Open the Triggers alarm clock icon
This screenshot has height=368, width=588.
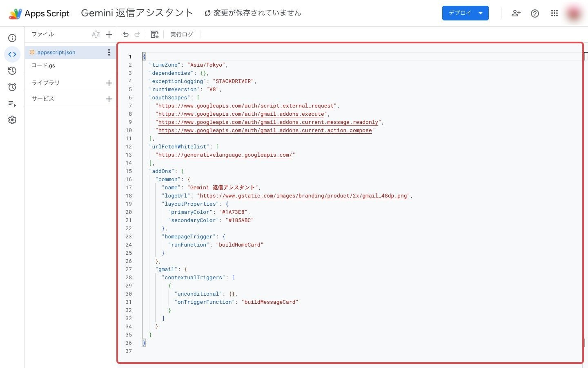tap(12, 87)
